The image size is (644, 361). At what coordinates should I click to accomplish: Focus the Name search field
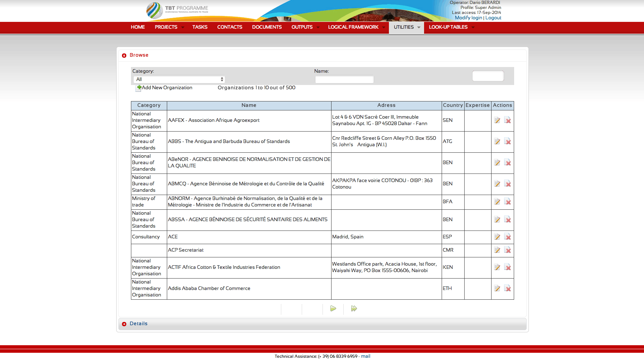click(x=344, y=79)
